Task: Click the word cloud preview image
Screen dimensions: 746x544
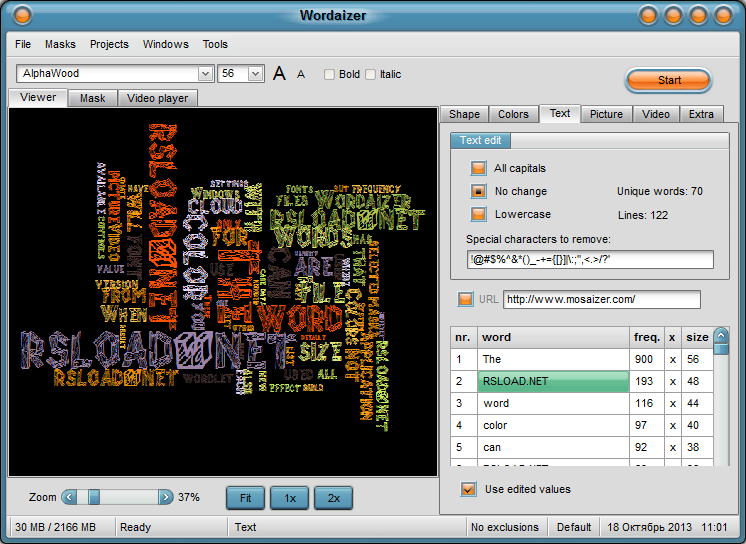Action: click(223, 292)
